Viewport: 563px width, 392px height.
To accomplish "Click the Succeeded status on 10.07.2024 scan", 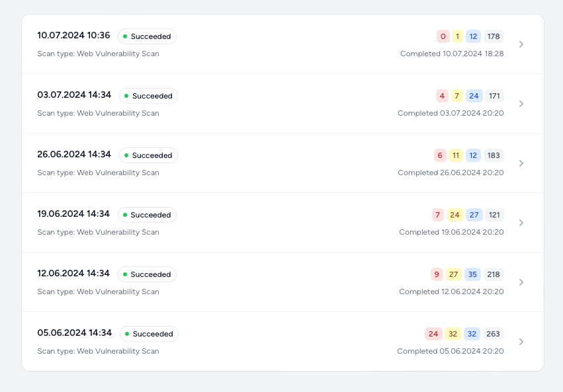I will point(147,36).
